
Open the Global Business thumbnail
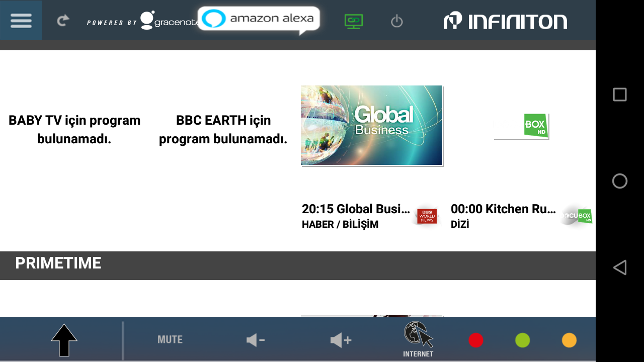coord(372,125)
